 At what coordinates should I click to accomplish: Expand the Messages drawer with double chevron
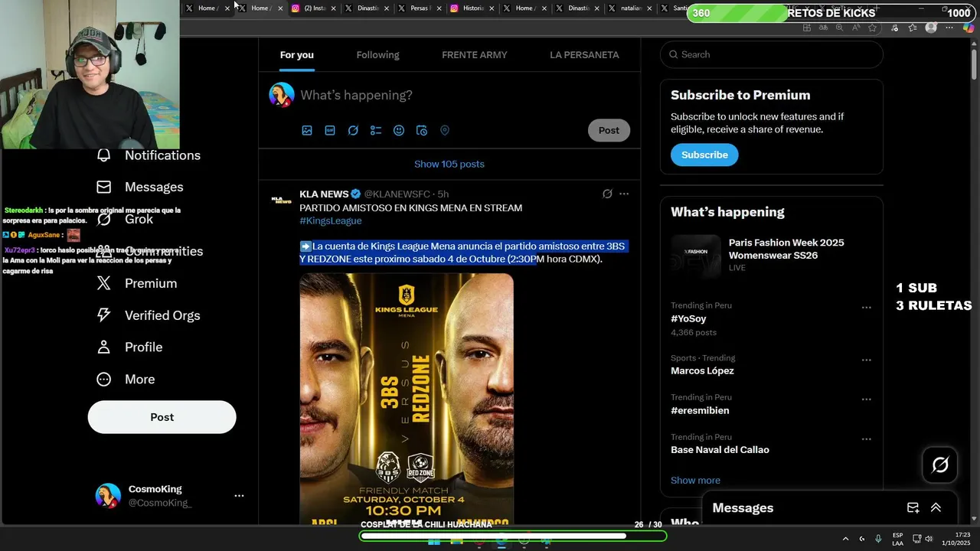pos(936,508)
